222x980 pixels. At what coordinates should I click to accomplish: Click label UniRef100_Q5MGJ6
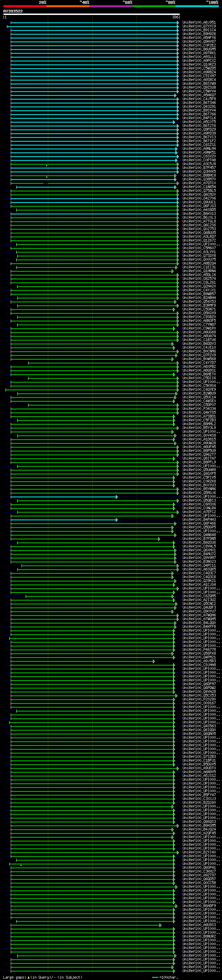click(x=199, y=493)
